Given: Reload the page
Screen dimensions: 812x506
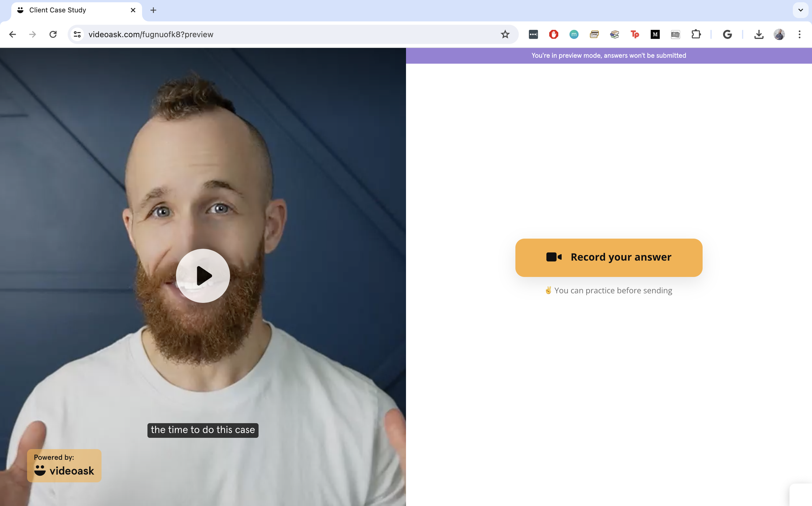Looking at the screenshot, I should point(53,34).
